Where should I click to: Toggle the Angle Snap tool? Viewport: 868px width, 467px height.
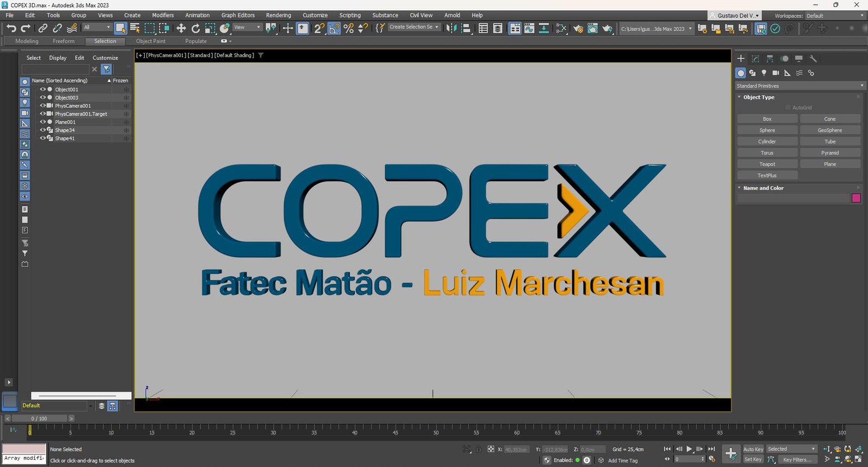point(334,28)
